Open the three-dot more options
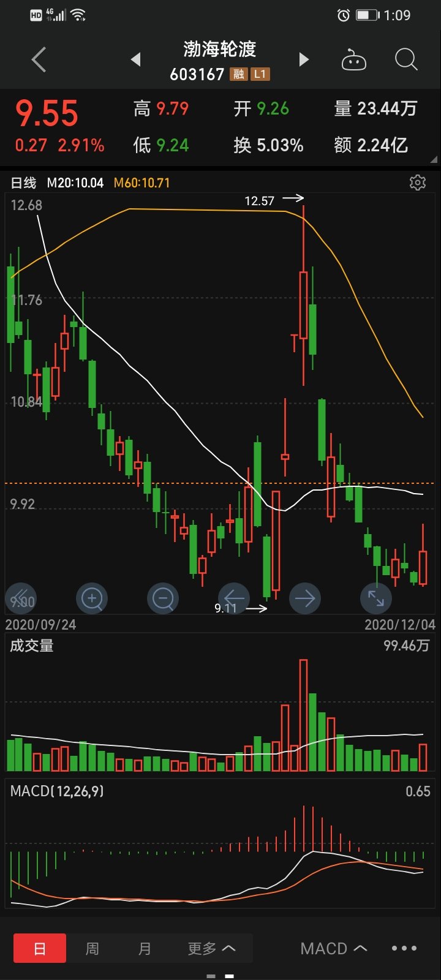Screen dimensions: 441x980 (x=404, y=948)
